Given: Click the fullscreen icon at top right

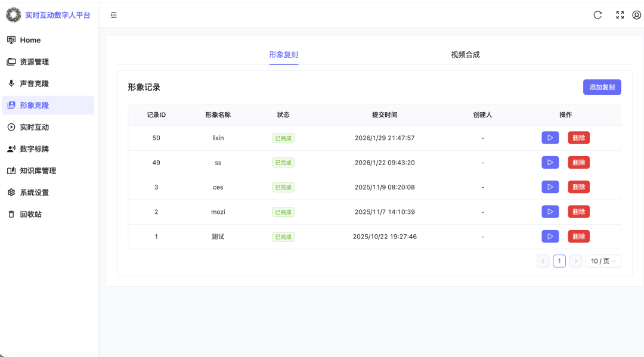Looking at the screenshot, I should 620,15.
